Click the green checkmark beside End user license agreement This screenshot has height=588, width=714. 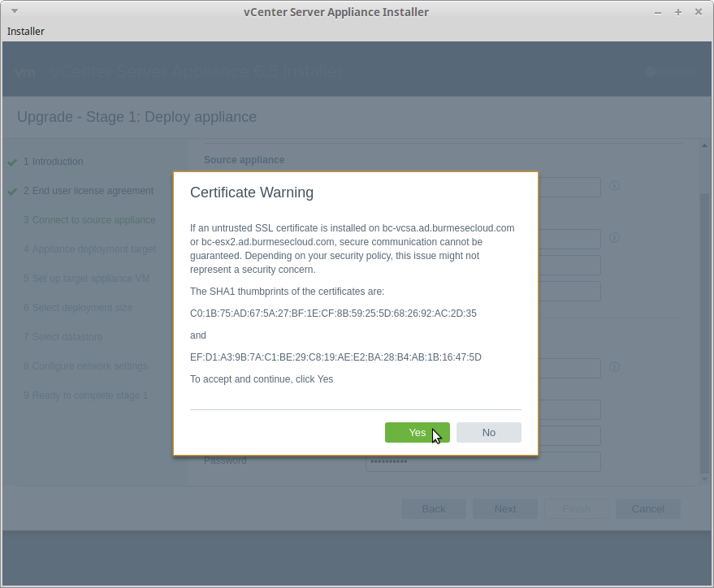tap(12, 192)
